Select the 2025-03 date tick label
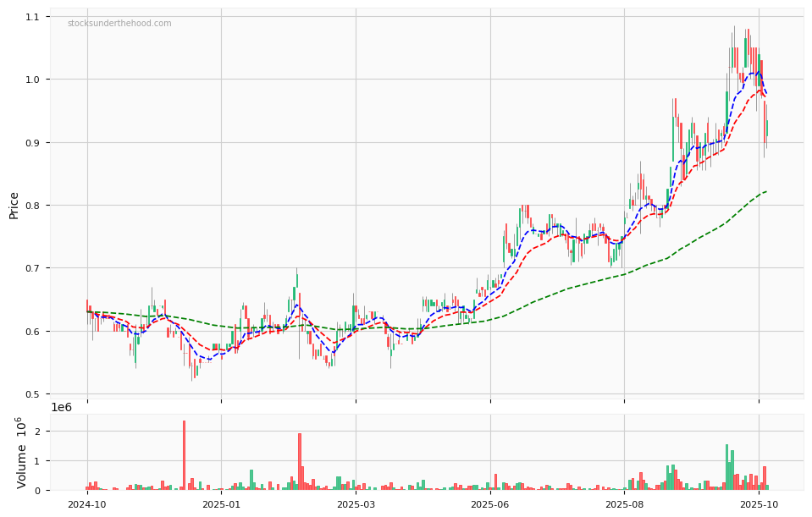Viewport: 812px width, 517px height. tap(356, 504)
